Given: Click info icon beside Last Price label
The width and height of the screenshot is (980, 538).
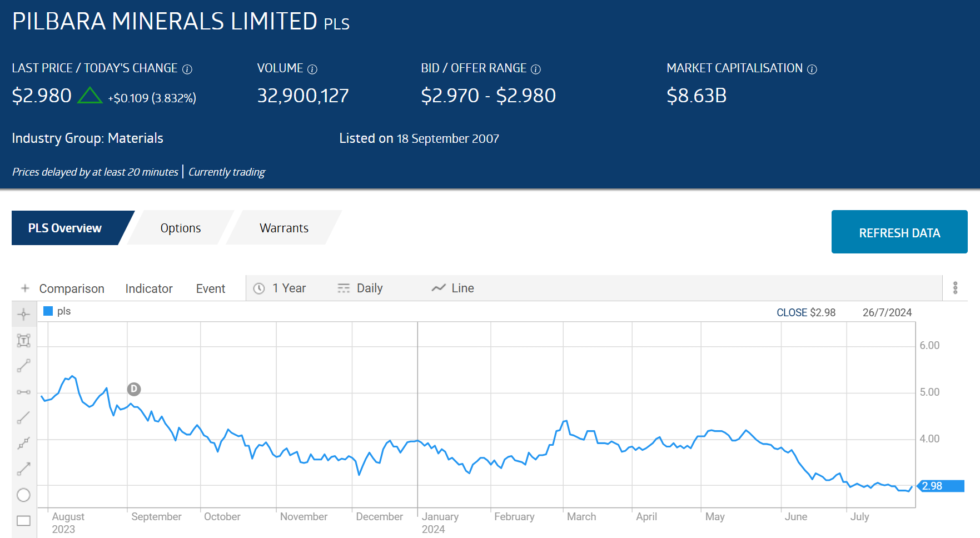Looking at the screenshot, I should point(187,69).
